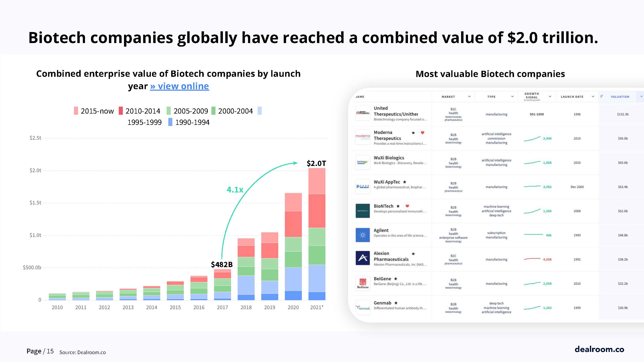Image resolution: width=644 pixels, height=362 pixels.
Task: Click Moderna growth sparkline with 2,940 value
Action: pyautogui.click(x=537, y=138)
